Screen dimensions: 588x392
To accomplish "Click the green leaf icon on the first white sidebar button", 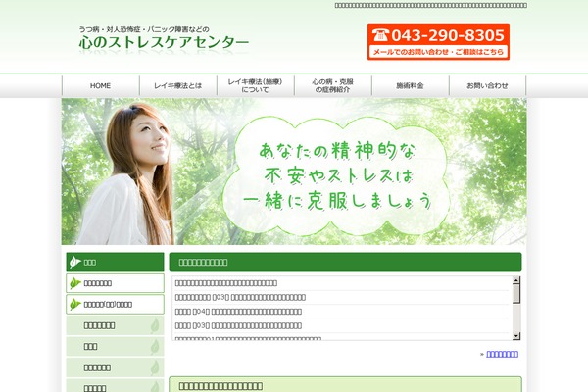I will click(75, 283).
